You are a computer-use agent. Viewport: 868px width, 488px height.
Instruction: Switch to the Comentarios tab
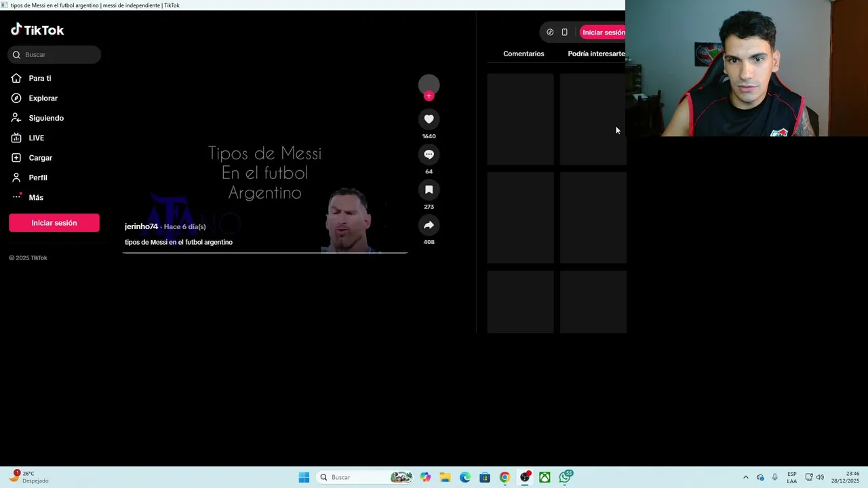click(x=524, y=54)
